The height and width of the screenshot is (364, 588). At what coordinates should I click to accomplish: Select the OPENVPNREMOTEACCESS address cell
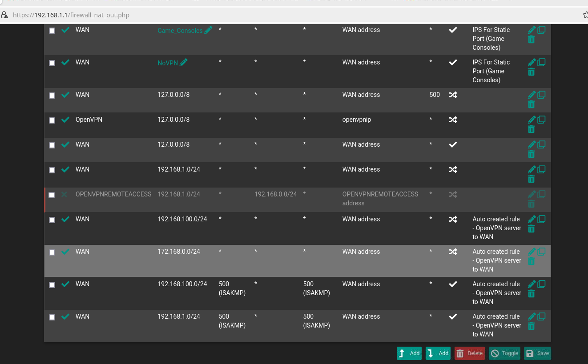coord(380,199)
